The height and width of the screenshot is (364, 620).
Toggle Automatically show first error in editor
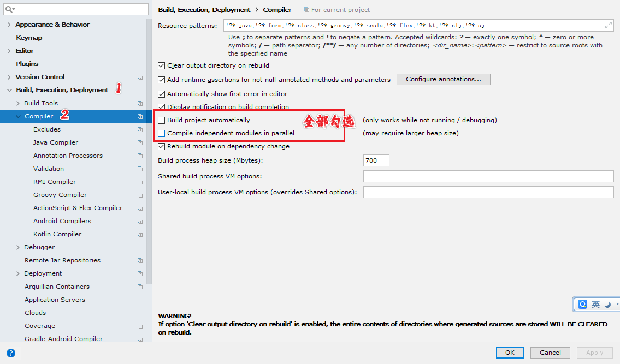[x=161, y=94]
